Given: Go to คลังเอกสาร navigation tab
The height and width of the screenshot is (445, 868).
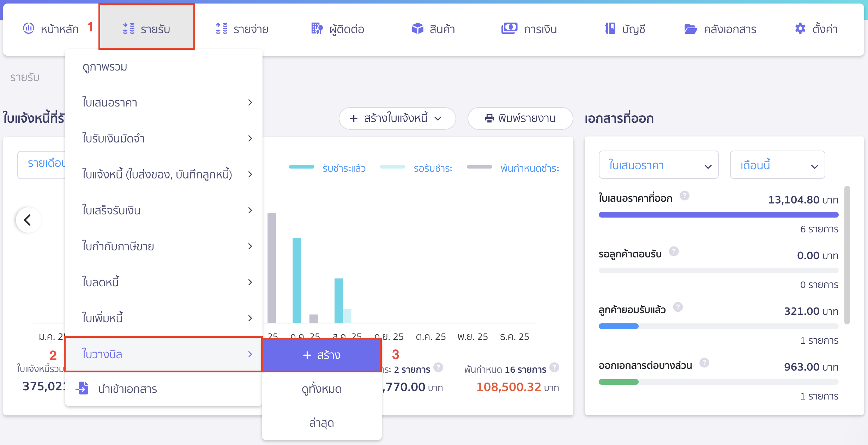Looking at the screenshot, I should [x=720, y=29].
